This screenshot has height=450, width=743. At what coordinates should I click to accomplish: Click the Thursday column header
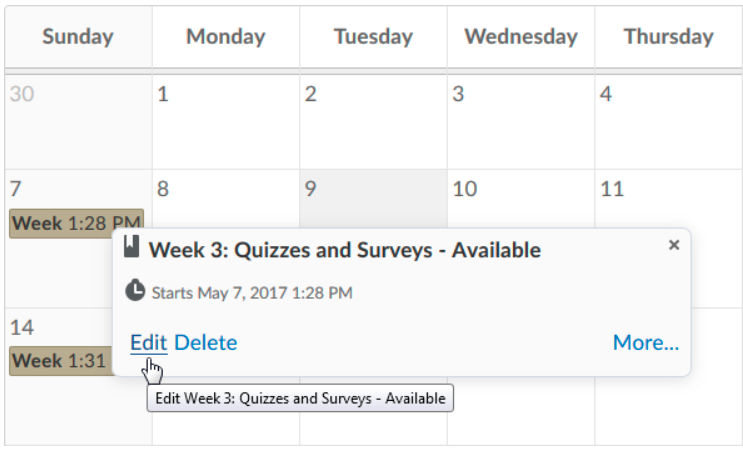(668, 37)
